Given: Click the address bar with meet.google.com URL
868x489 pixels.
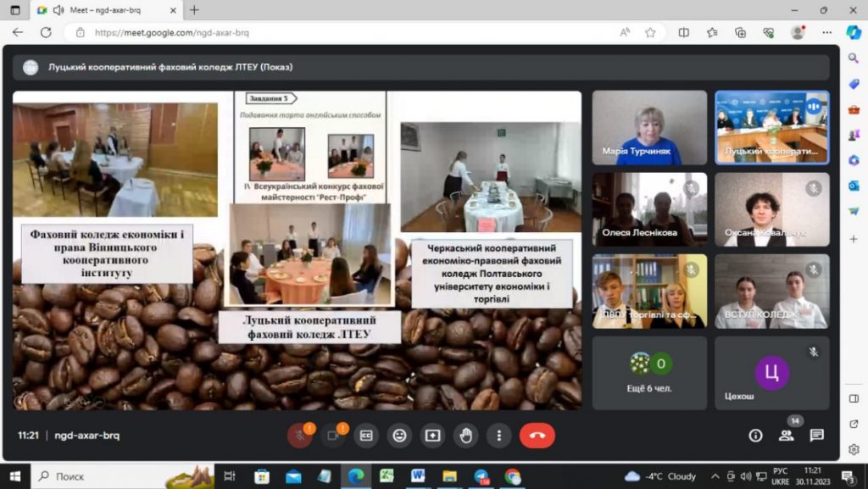Looking at the screenshot, I should click(x=339, y=32).
